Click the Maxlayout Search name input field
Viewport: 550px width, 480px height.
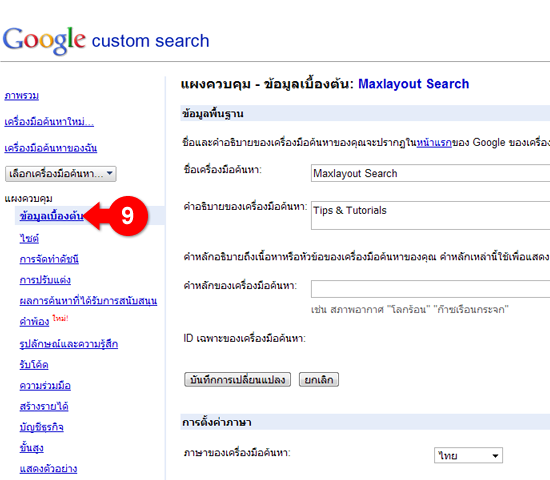pos(430,173)
